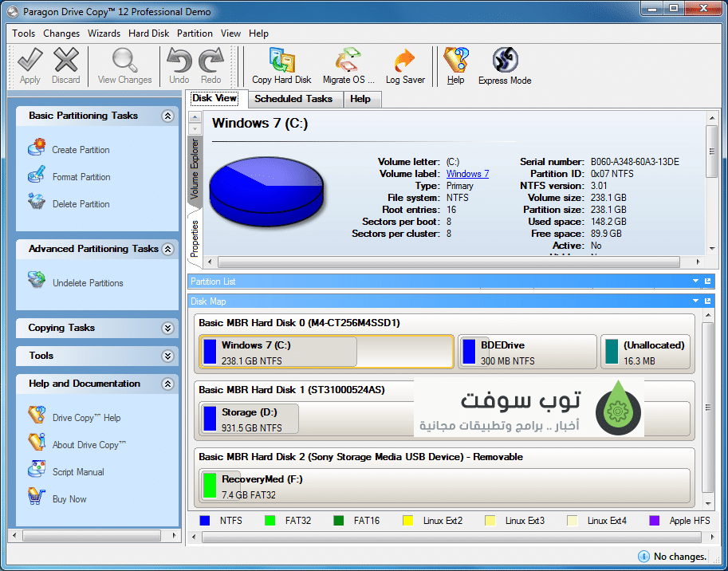
Task: Click the Format Partition link
Action: (81, 177)
